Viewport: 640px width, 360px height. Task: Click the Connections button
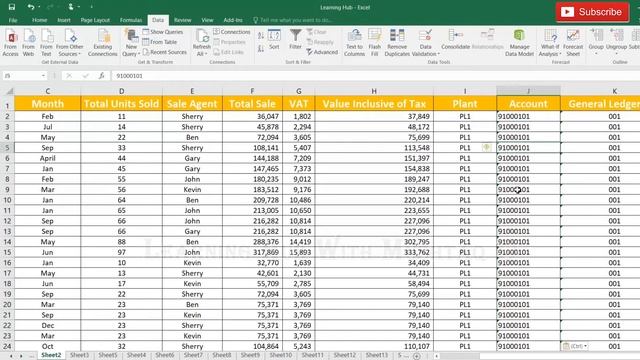[232, 32]
